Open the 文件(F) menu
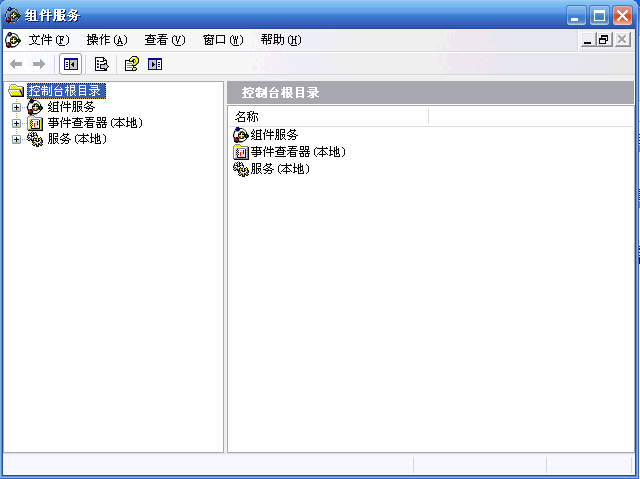The width and height of the screenshot is (640, 479). (x=49, y=40)
